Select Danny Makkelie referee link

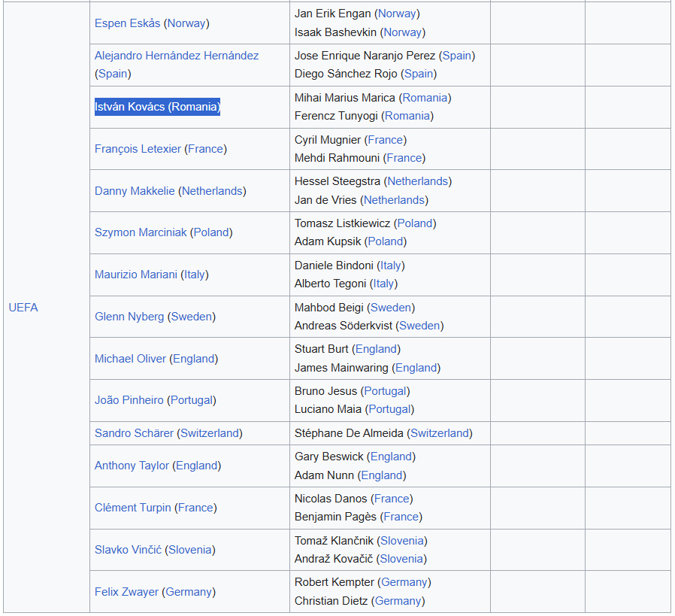tap(134, 191)
